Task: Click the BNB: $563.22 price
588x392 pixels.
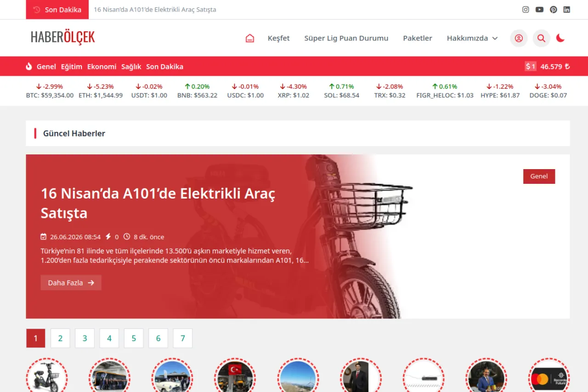Action: pyautogui.click(x=197, y=96)
